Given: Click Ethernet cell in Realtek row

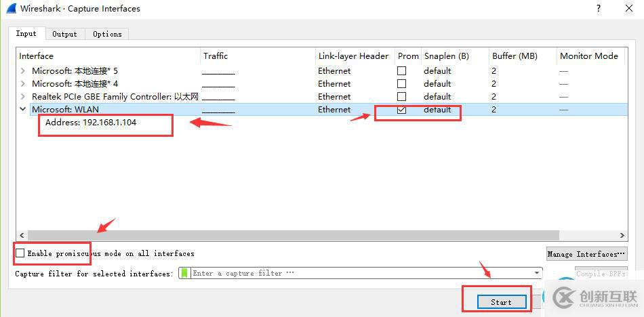Looking at the screenshot, I should coord(334,97).
